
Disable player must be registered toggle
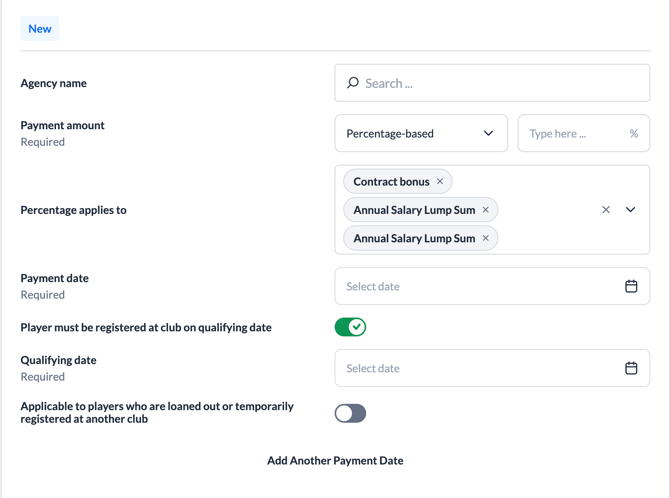pos(350,327)
